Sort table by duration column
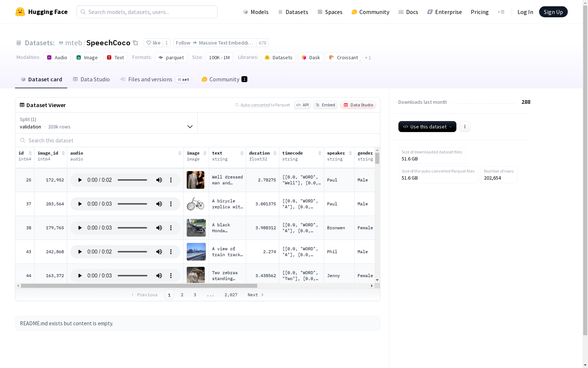This screenshot has height=368, width=588. pyautogui.click(x=275, y=153)
